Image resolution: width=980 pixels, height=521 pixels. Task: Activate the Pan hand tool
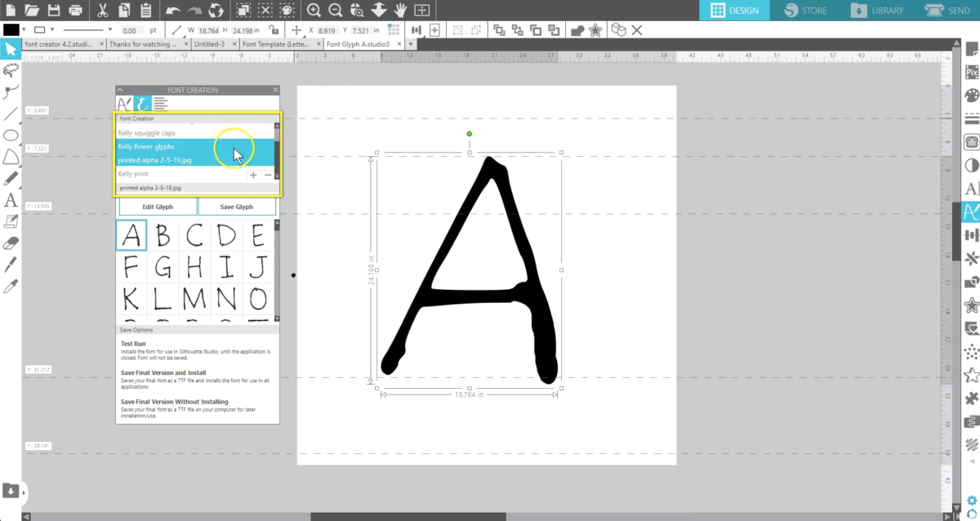(x=400, y=11)
